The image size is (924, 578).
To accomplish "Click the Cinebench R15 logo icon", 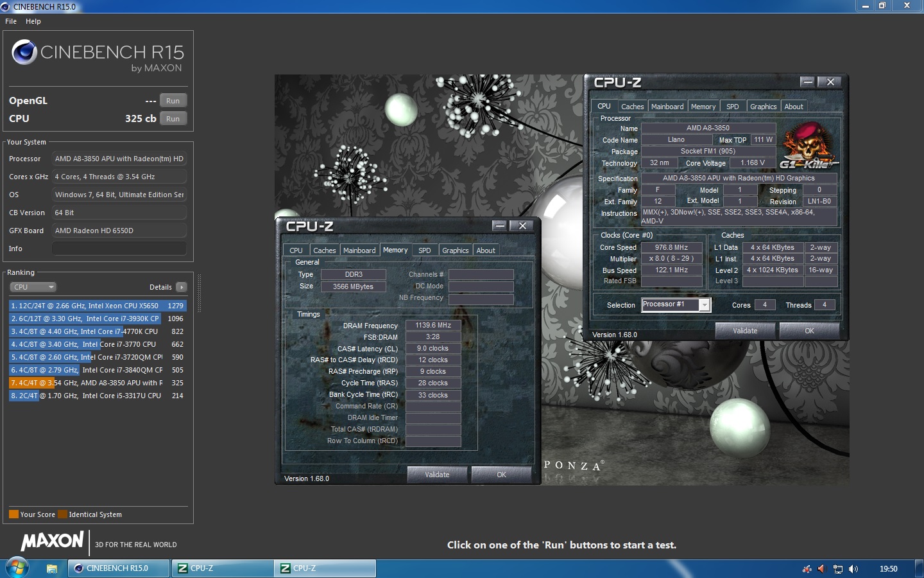I will [x=24, y=53].
